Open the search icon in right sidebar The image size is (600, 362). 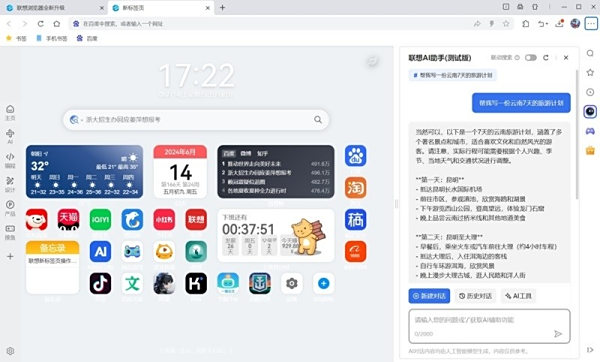coord(590,53)
